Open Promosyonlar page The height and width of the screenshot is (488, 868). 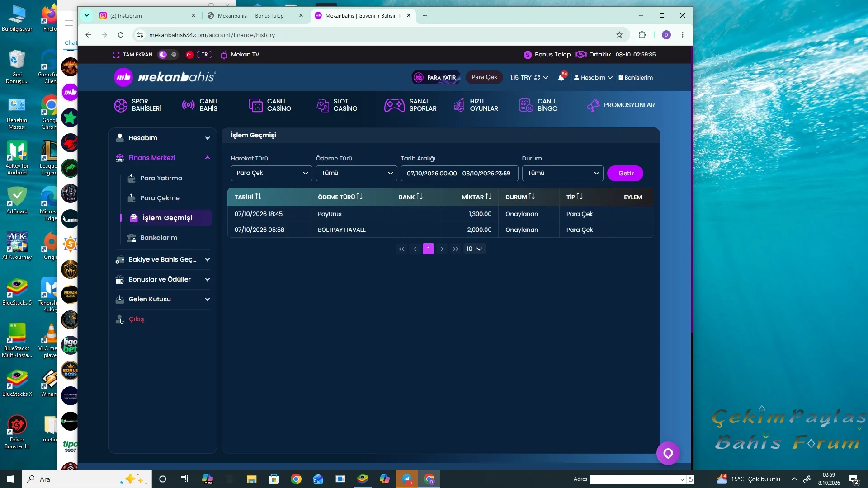pos(621,105)
